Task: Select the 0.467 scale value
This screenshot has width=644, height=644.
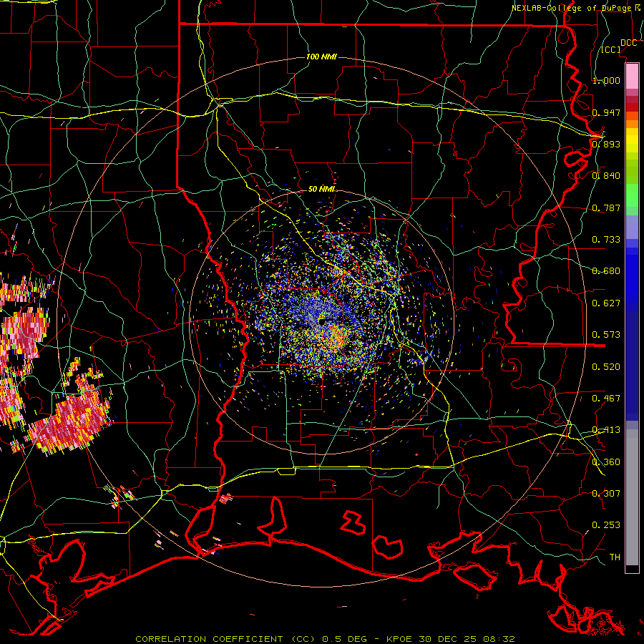Action: (x=606, y=399)
